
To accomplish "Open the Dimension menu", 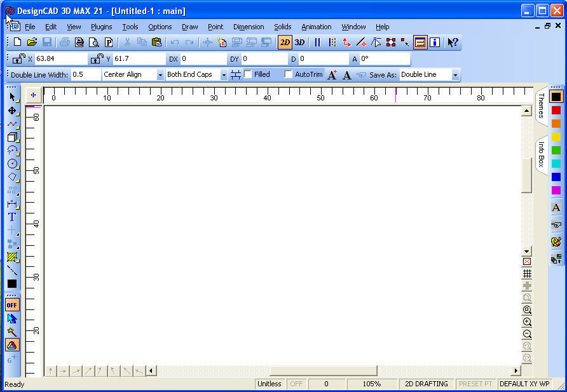I will coord(249,27).
